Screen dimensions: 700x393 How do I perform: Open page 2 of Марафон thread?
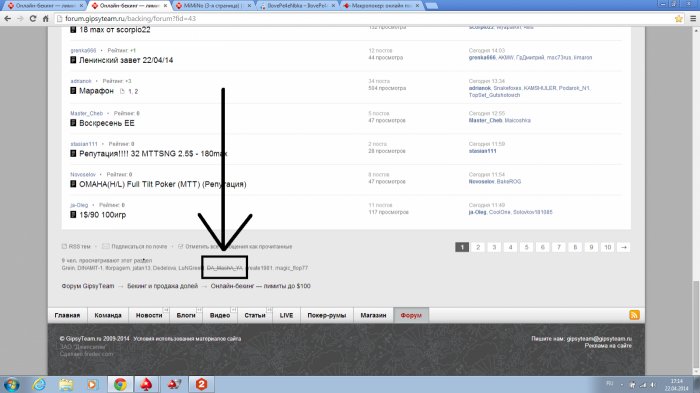pos(136,91)
